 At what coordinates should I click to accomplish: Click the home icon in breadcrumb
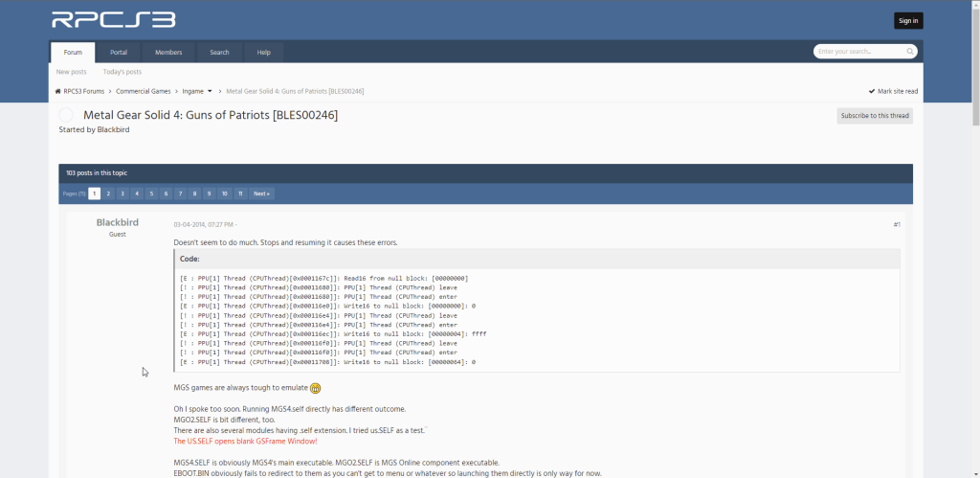pyautogui.click(x=58, y=91)
